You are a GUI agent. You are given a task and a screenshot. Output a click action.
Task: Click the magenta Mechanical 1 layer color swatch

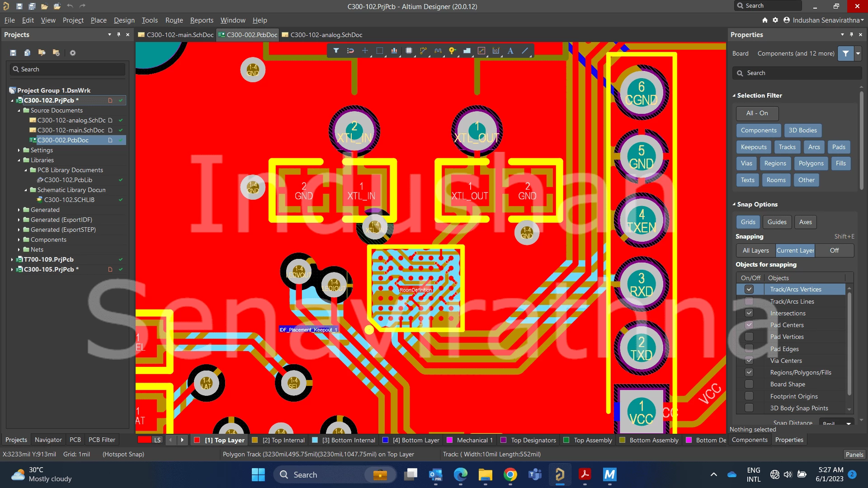tap(450, 440)
